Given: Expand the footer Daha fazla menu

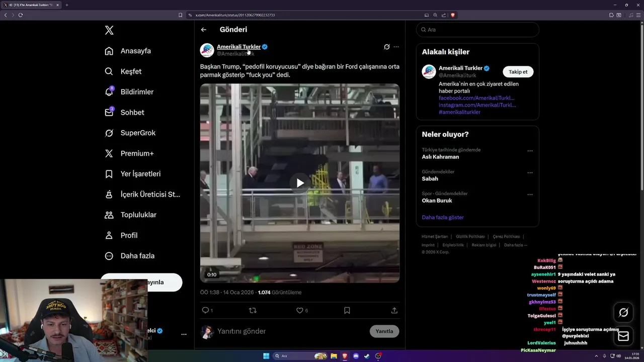Looking at the screenshot, I should pos(516,245).
